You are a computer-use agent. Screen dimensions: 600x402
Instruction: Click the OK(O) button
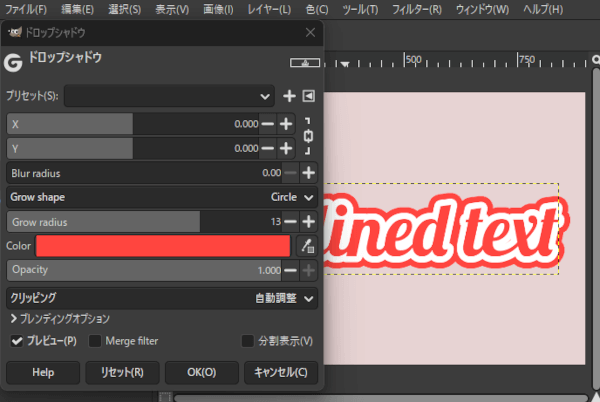[201, 372]
